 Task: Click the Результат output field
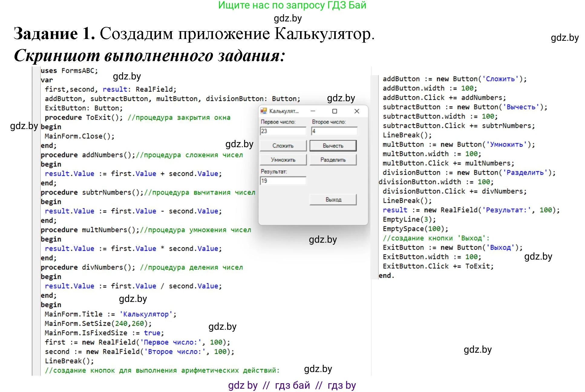pos(283,181)
